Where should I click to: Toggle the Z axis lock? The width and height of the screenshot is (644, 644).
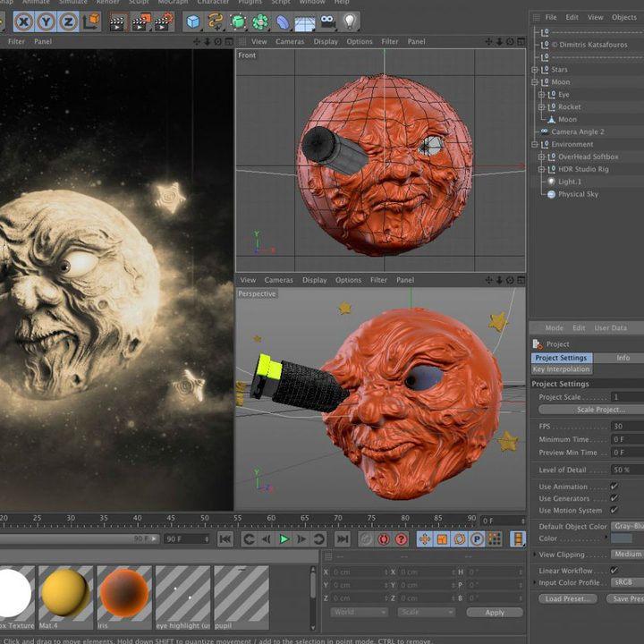tap(68, 21)
